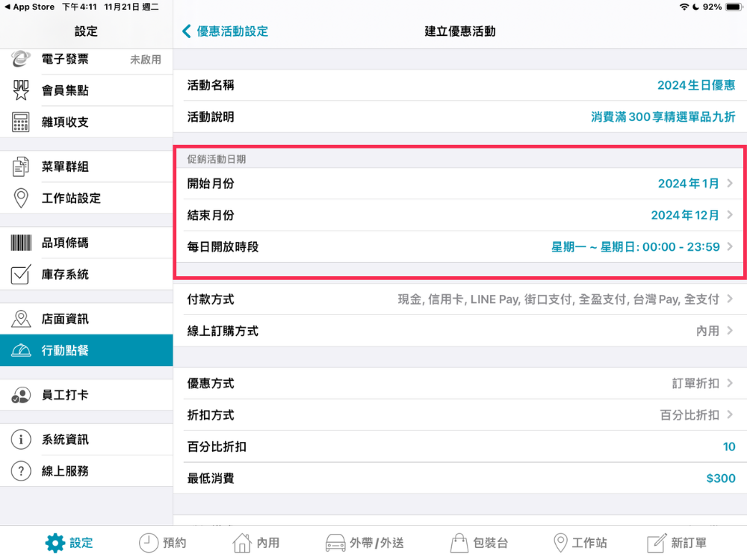Edit the 最低消費 $300 value
The height and width of the screenshot is (560, 747).
click(720, 479)
